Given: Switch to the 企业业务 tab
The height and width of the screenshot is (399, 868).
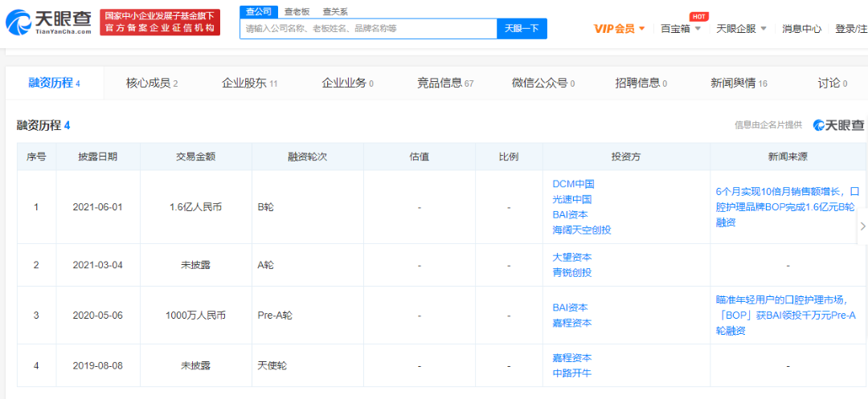Looking at the screenshot, I should (347, 83).
